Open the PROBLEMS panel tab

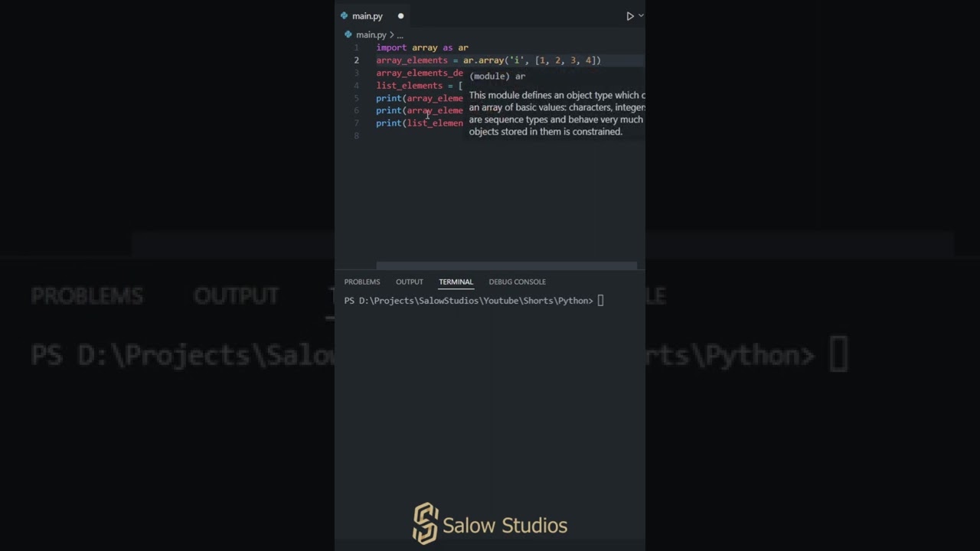pos(362,282)
